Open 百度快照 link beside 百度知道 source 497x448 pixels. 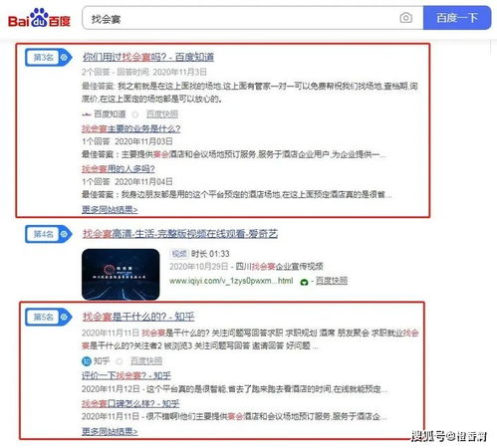(162, 114)
